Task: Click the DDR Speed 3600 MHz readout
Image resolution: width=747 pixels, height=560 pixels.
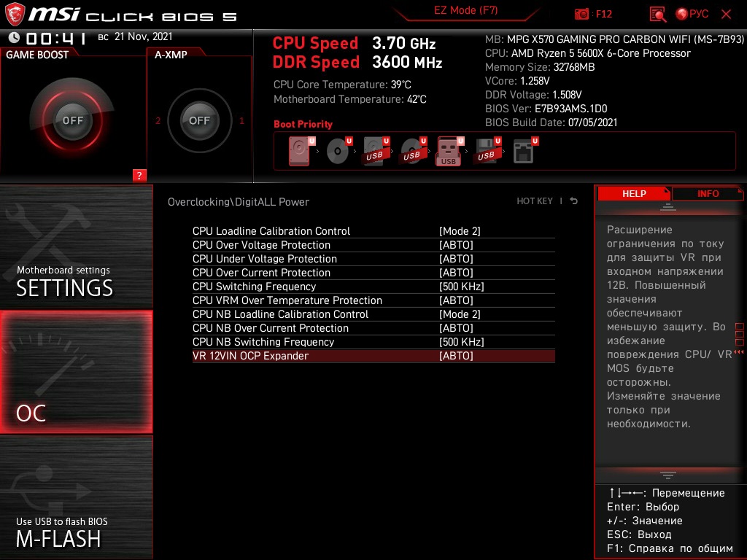Action: coord(357,62)
